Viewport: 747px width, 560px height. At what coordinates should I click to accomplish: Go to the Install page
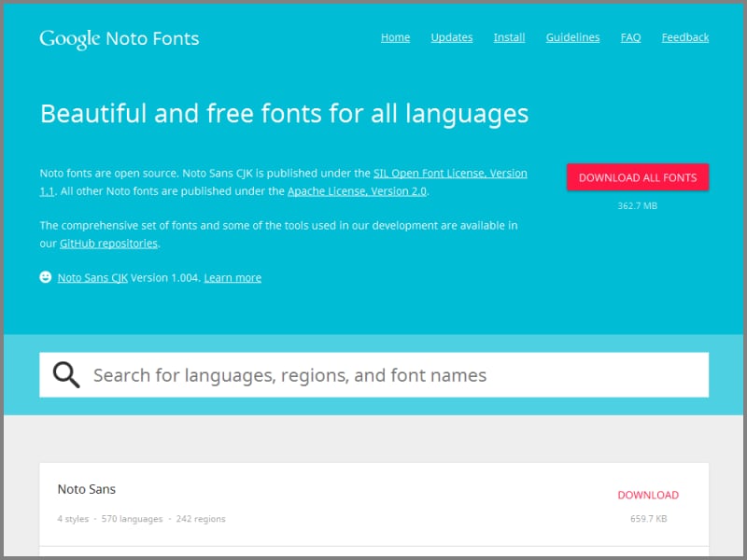(509, 37)
